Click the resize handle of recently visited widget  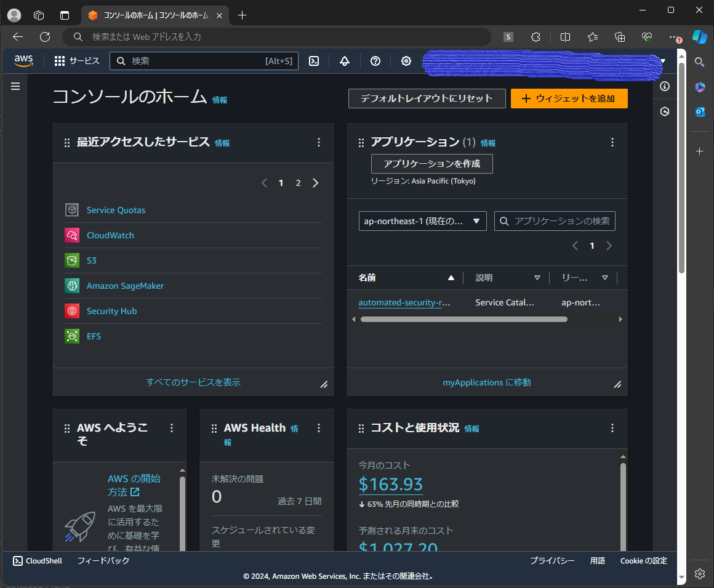click(324, 385)
